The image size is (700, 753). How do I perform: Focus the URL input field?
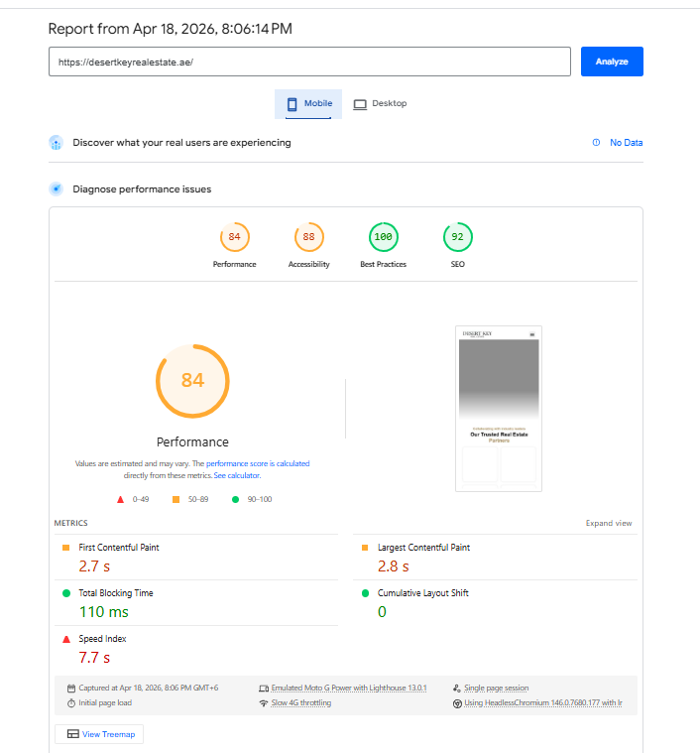pos(309,62)
